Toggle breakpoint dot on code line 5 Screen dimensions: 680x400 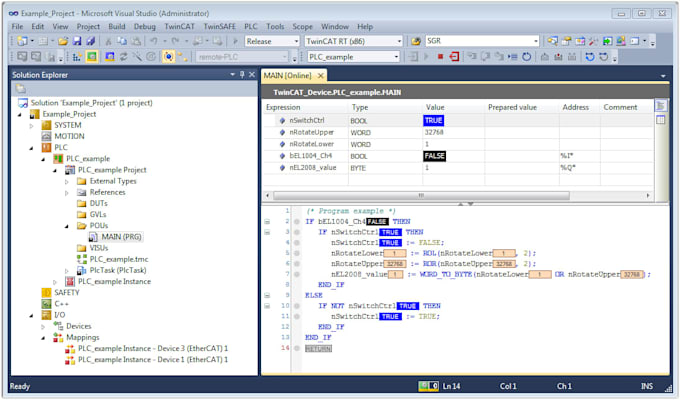point(297,253)
